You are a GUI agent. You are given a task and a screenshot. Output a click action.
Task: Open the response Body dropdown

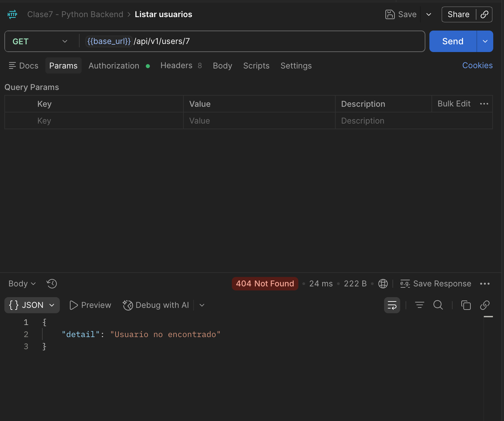pyautogui.click(x=22, y=284)
